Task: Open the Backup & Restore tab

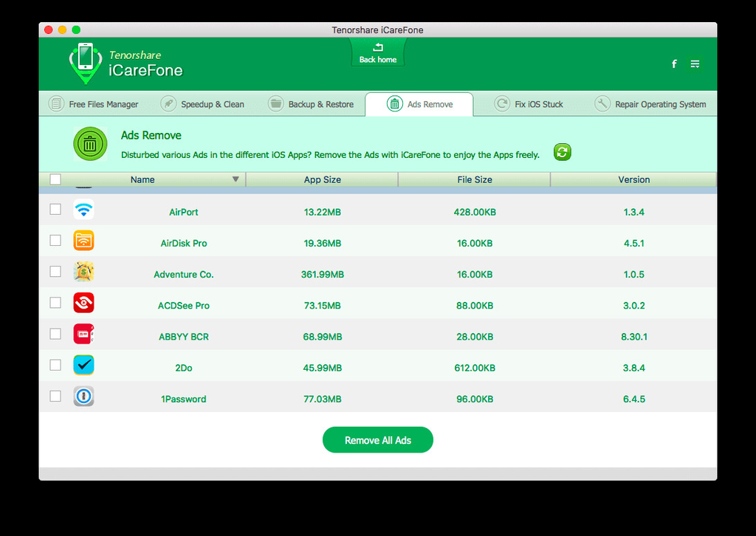Action: coord(312,104)
